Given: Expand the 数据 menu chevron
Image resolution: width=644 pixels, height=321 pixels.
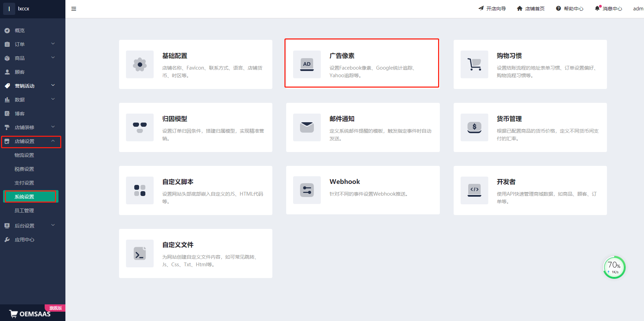Looking at the screenshot, I should click(x=53, y=99).
